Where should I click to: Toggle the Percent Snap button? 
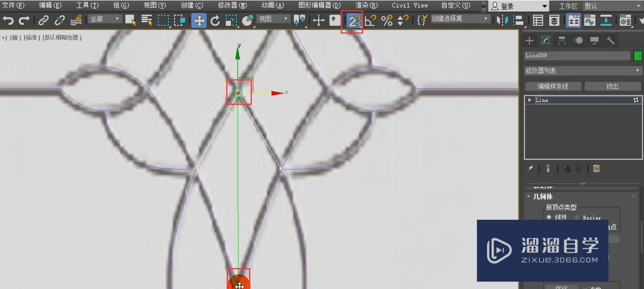click(387, 20)
